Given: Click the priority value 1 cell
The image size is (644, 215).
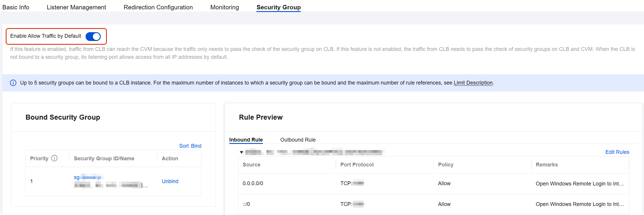Looking at the screenshot, I should pyautogui.click(x=32, y=181).
